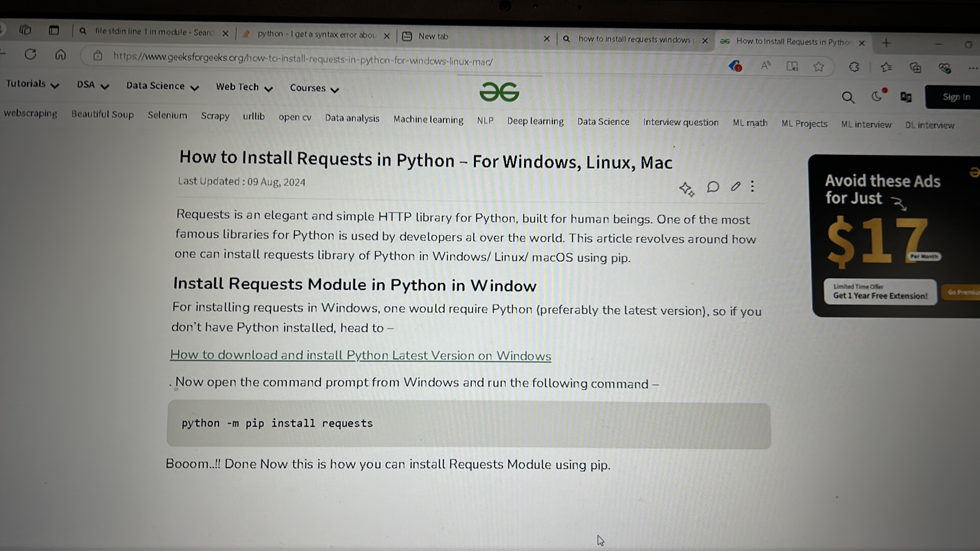
Task: Click the browser home icon
Action: pos(60,55)
